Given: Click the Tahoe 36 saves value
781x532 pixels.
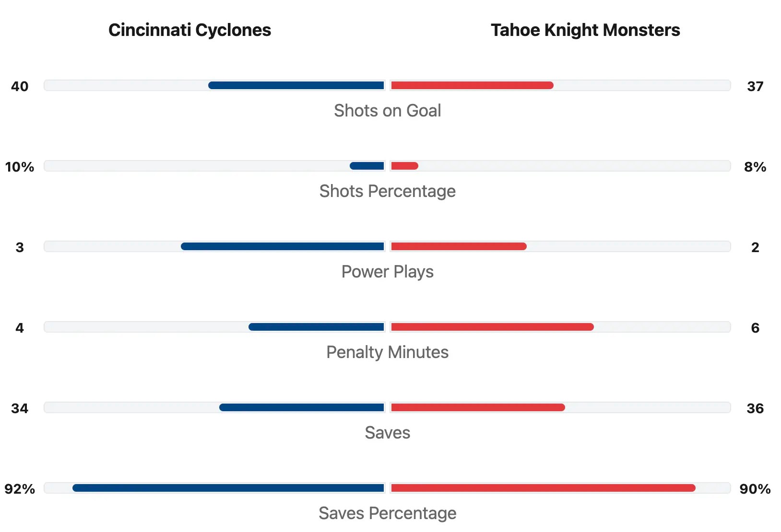Looking at the screenshot, I should click(755, 409).
